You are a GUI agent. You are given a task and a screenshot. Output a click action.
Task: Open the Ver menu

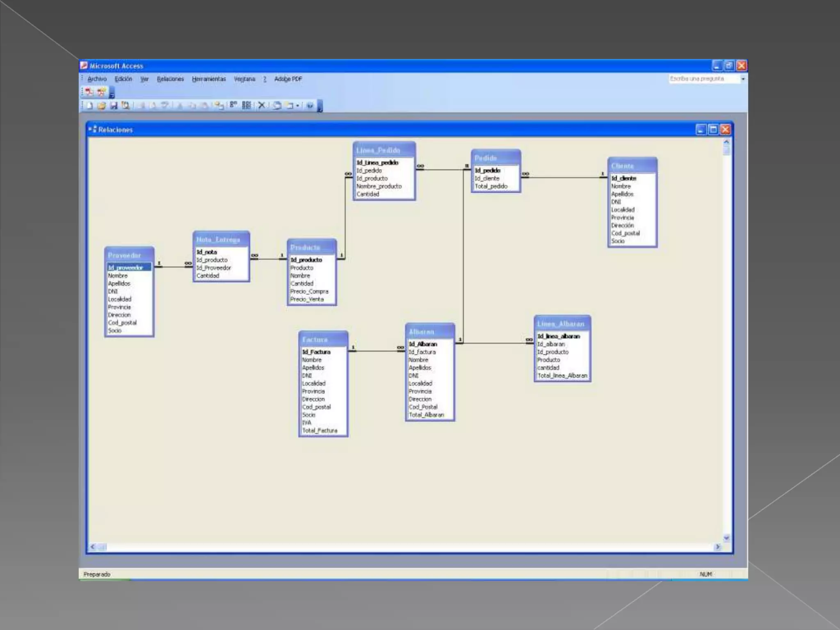point(144,79)
